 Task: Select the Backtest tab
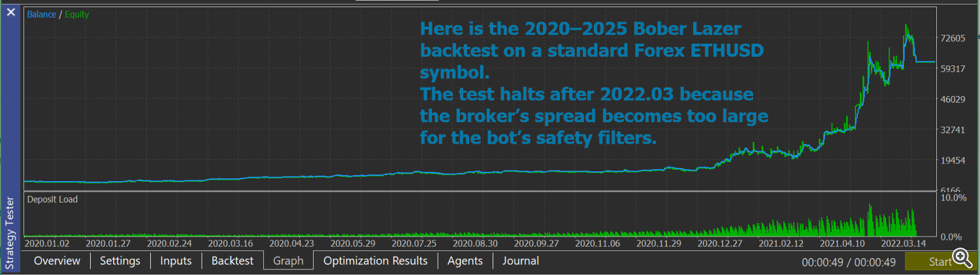click(x=232, y=261)
